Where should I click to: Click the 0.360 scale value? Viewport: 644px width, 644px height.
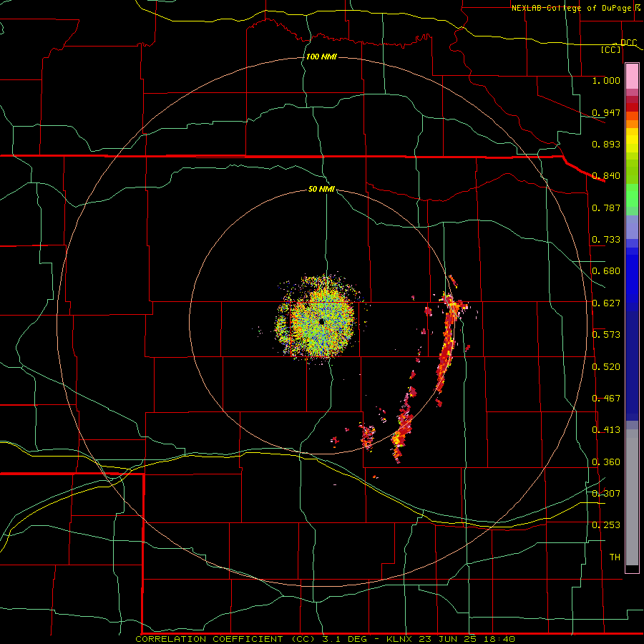pyautogui.click(x=606, y=462)
